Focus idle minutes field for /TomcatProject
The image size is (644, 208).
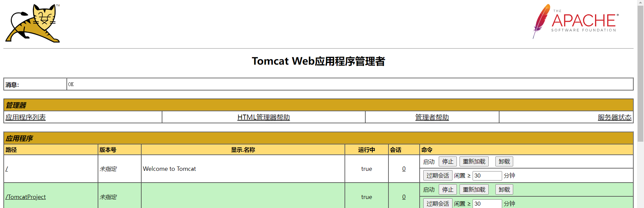[487, 204]
